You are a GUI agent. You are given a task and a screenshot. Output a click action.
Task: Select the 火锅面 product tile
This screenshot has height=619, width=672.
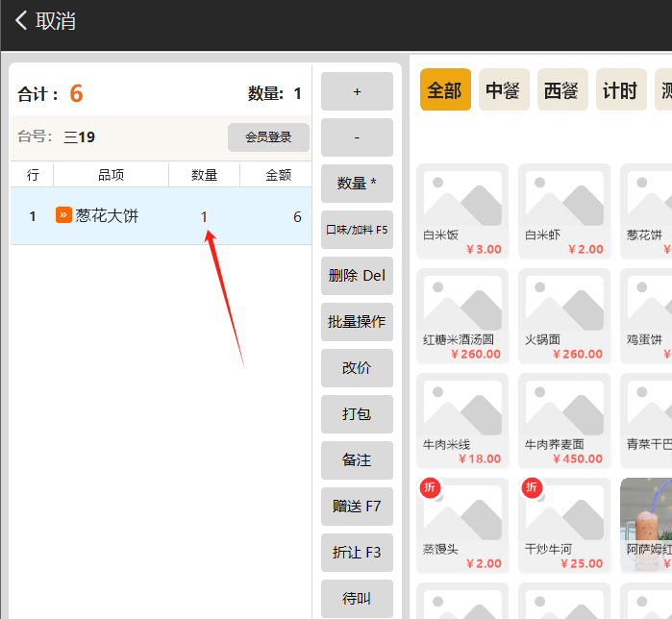click(x=564, y=316)
